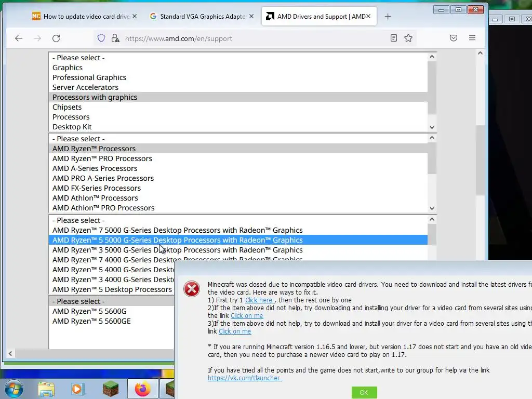Open a new browser tab
Image resolution: width=532 pixels, height=399 pixels.
click(388, 16)
